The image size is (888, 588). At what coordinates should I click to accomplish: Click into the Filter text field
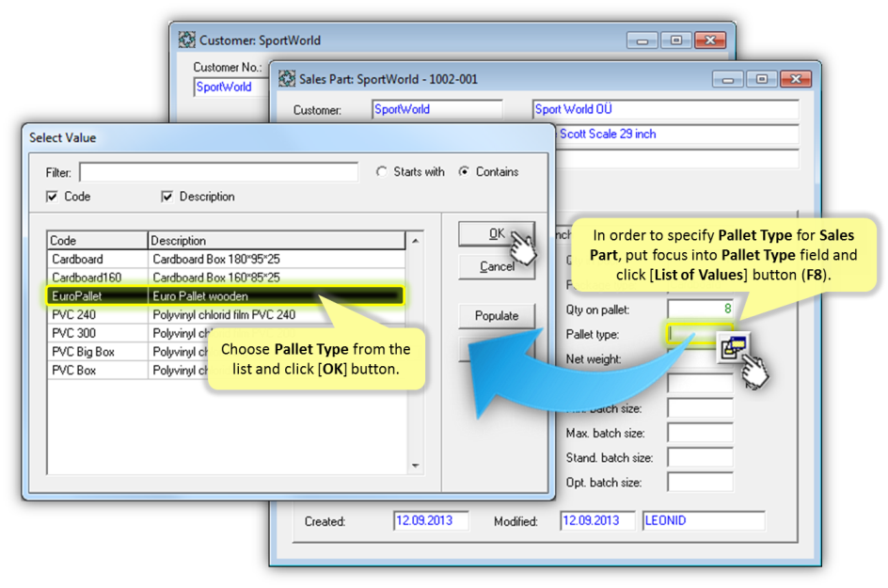pyautogui.click(x=218, y=172)
